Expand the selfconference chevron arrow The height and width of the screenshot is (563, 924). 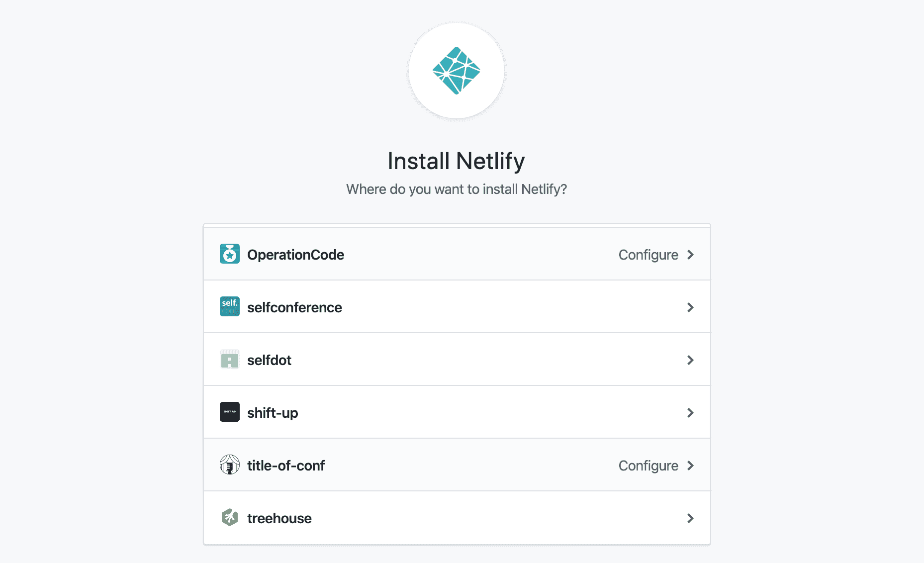[x=690, y=307]
